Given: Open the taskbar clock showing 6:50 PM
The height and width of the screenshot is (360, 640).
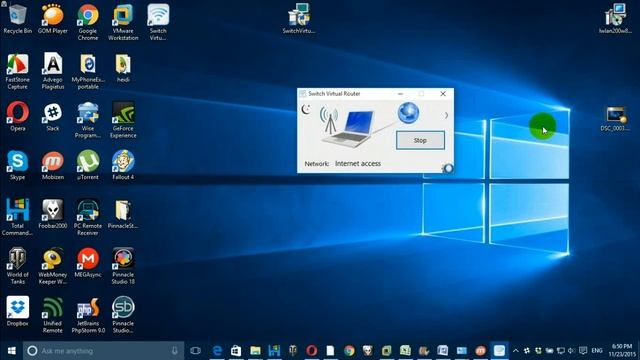Looking at the screenshot, I should pos(622,351).
